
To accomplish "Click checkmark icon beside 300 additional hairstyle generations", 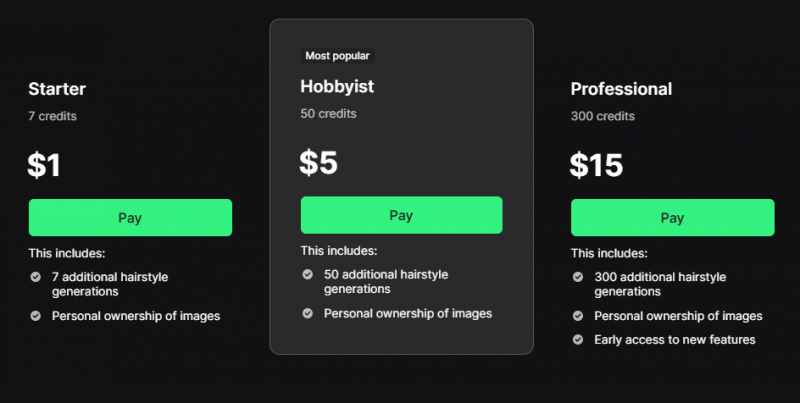I will (578, 277).
